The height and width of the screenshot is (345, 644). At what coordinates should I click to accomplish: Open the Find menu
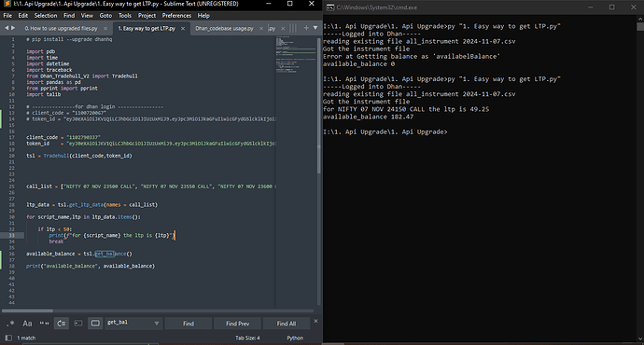(69, 16)
